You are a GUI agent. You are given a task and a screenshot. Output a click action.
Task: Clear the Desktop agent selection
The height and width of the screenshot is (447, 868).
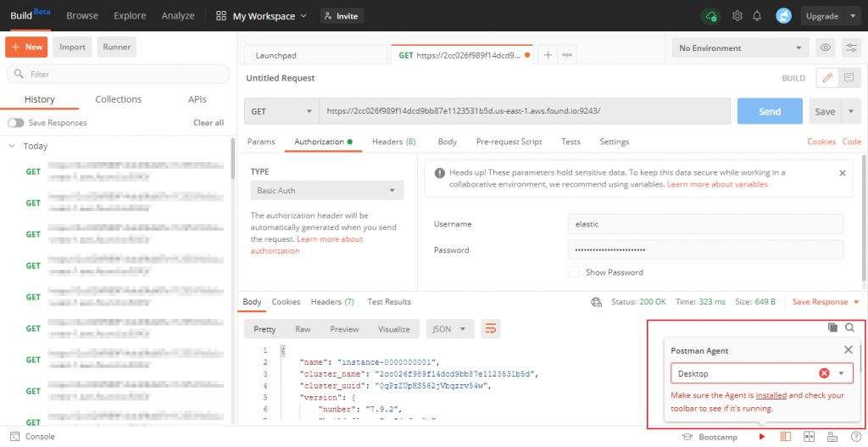[824, 373]
